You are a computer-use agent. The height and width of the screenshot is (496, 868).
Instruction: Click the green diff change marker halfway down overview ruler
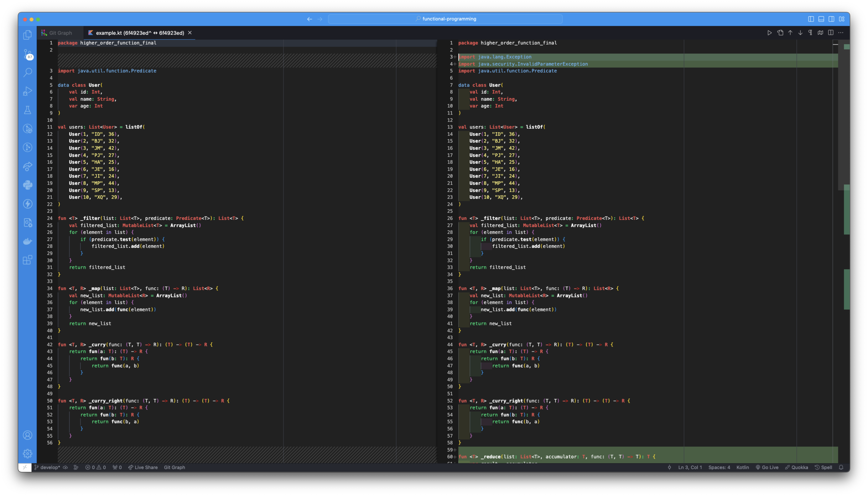(847, 210)
